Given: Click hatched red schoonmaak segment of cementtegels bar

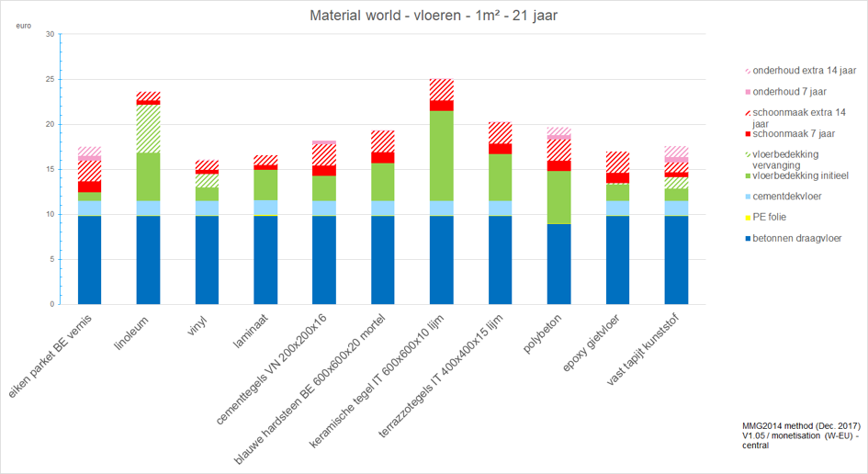Looking at the screenshot, I should tap(324, 155).
